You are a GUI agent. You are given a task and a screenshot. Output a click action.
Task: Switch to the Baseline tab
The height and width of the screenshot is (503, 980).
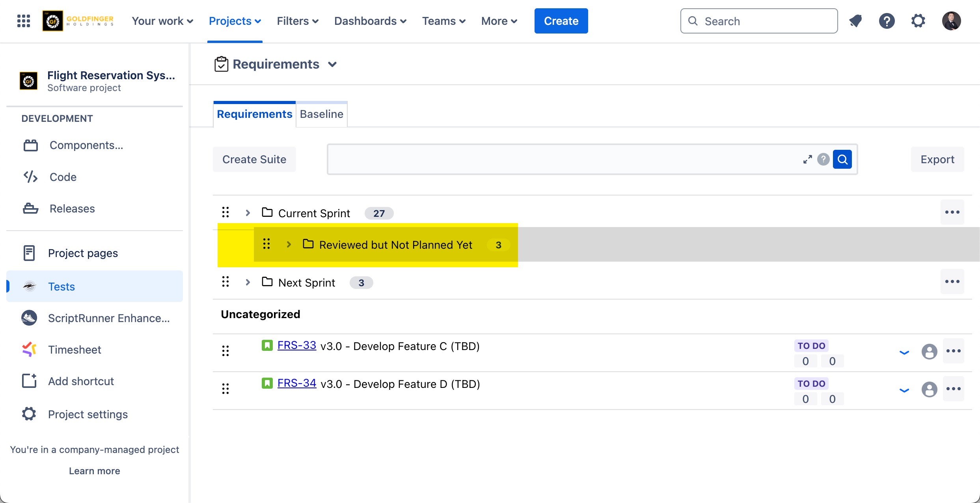(321, 114)
